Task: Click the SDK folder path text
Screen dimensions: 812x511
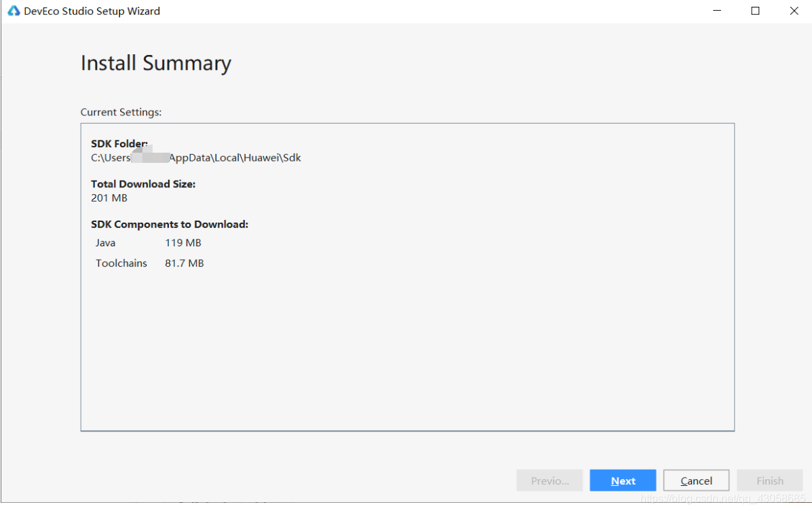Action: [195, 157]
